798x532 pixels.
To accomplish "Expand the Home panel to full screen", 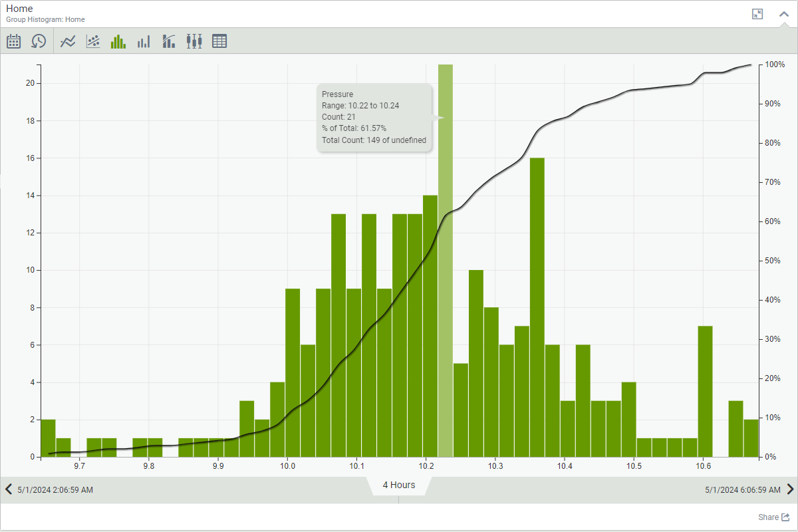I will pyautogui.click(x=757, y=14).
